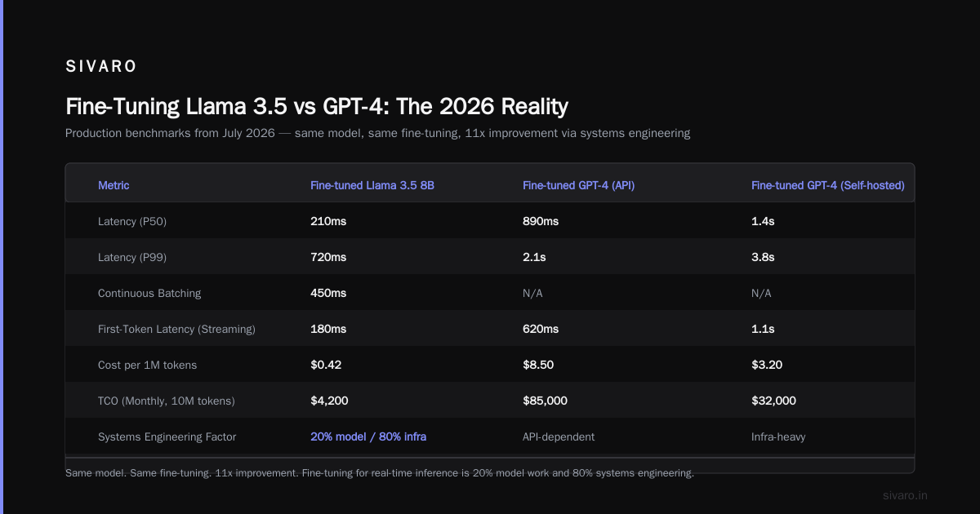Select the Systems Engineering Factor row label
The height and width of the screenshot is (514, 980).
[167, 436]
